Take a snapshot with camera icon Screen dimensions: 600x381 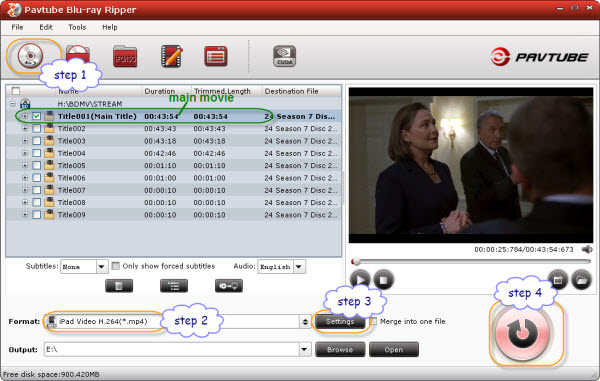click(x=558, y=280)
